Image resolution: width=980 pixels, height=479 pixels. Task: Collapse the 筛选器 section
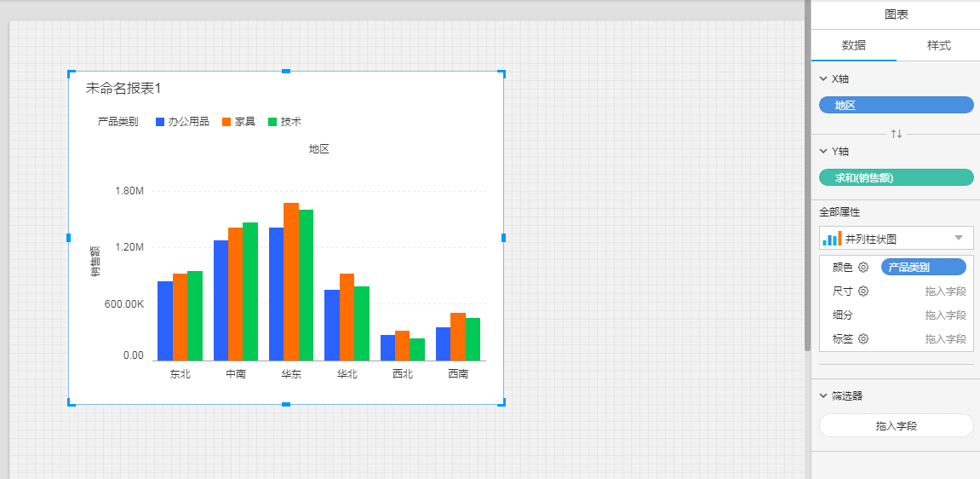click(822, 395)
